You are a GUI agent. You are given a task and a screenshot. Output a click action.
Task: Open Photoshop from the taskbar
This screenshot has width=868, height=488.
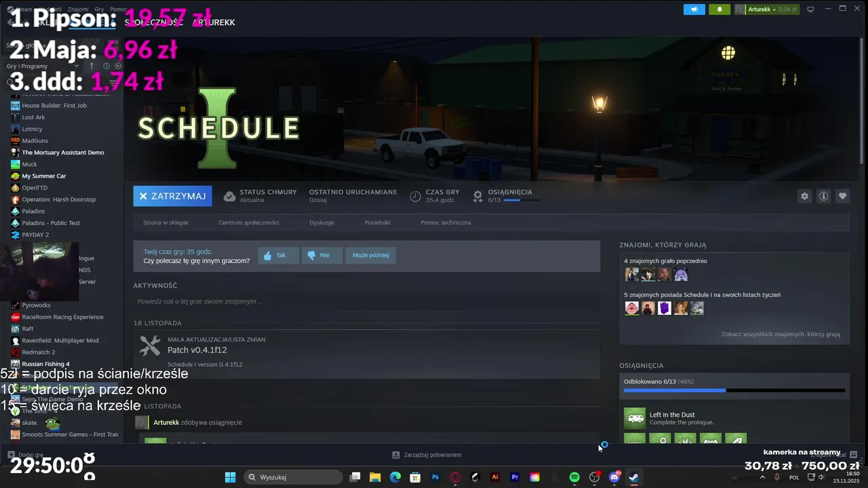pos(435,477)
